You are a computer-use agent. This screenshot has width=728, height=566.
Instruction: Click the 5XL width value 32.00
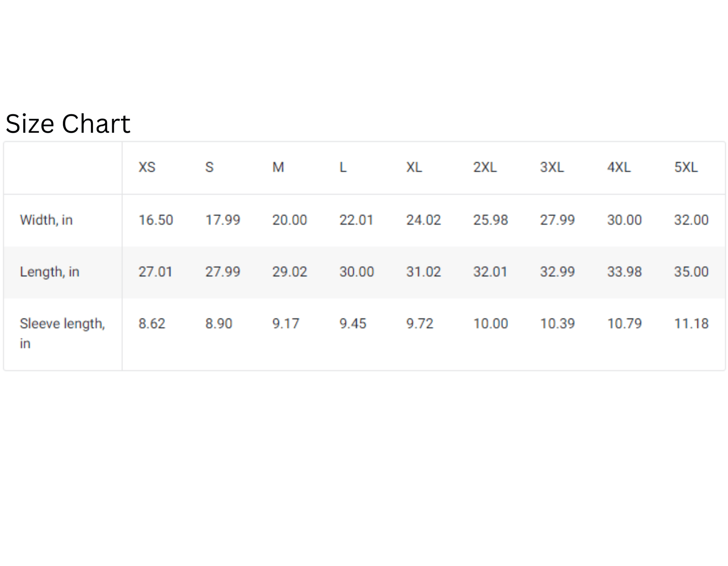click(x=691, y=220)
